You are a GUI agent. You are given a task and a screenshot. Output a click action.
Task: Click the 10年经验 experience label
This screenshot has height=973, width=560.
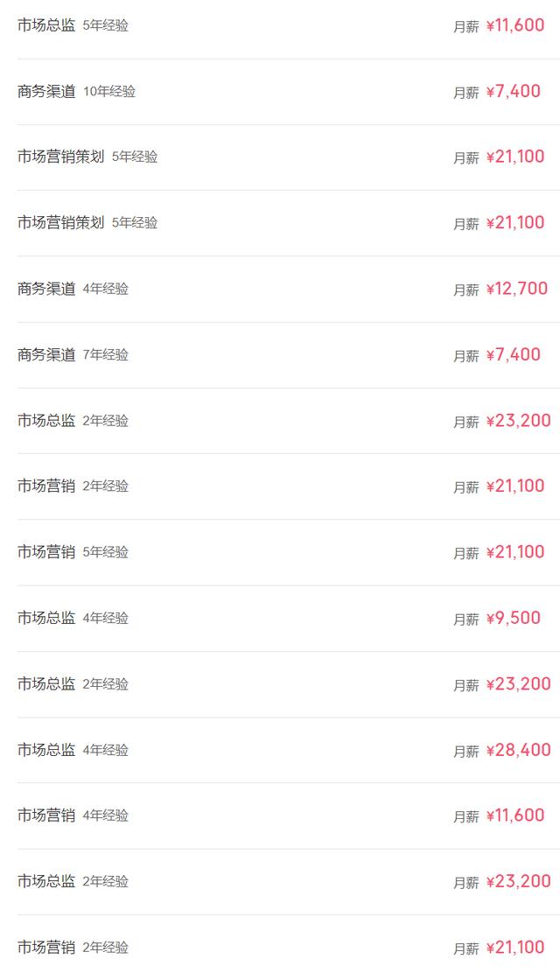pos(109,92)
